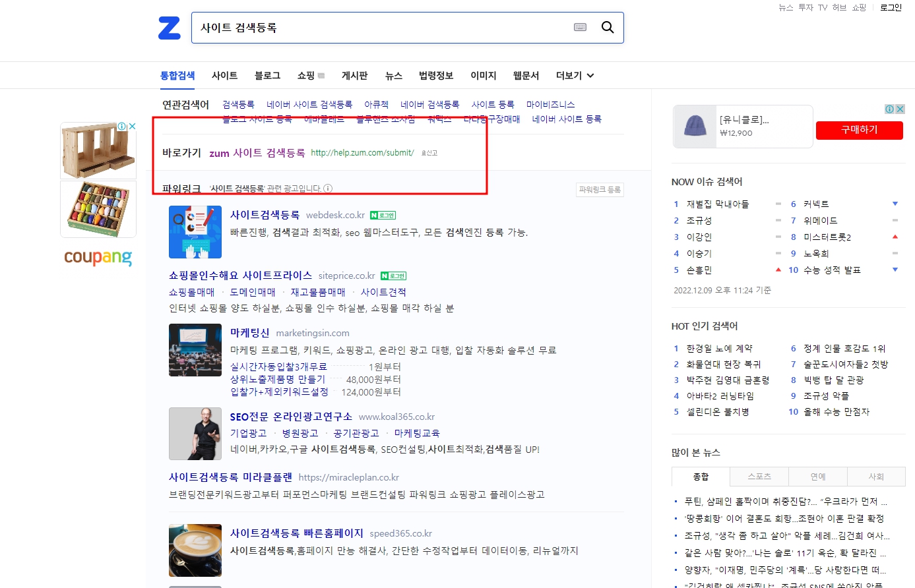
Task: Open the latte thumbnail for 빠른홈페이지
Action: tap(195, 550)
